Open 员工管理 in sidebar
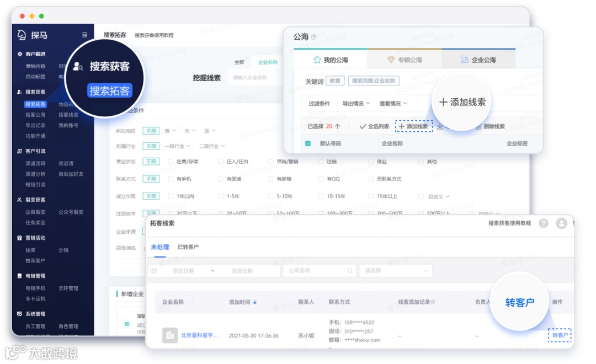This screenshot has height=364, width=596. coord(35,326)
